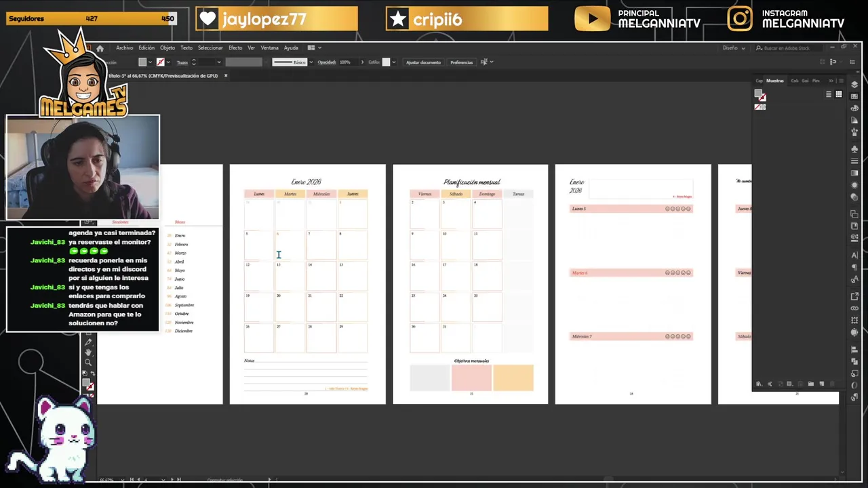Click the Enero 2026 title on calendar page
Image resolution: width=868 pixels, height=488 pixels.
pyautogui.click(x=306, y=182)
